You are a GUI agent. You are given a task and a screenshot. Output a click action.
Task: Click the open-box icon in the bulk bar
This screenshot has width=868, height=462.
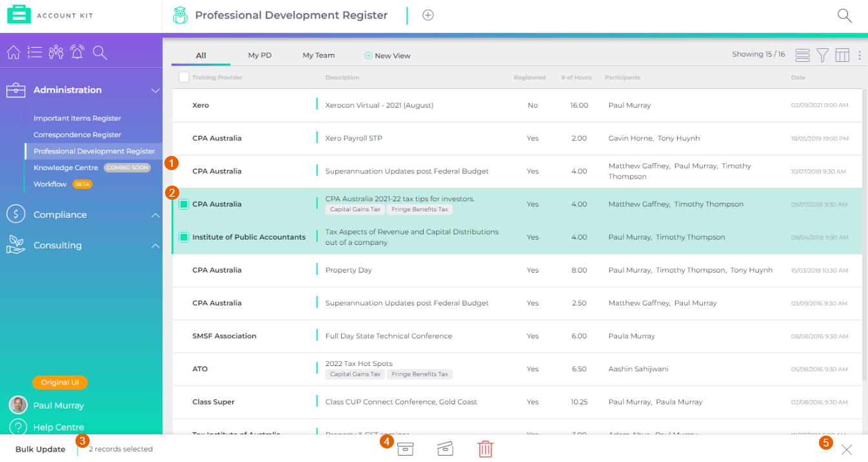[445, 449]
